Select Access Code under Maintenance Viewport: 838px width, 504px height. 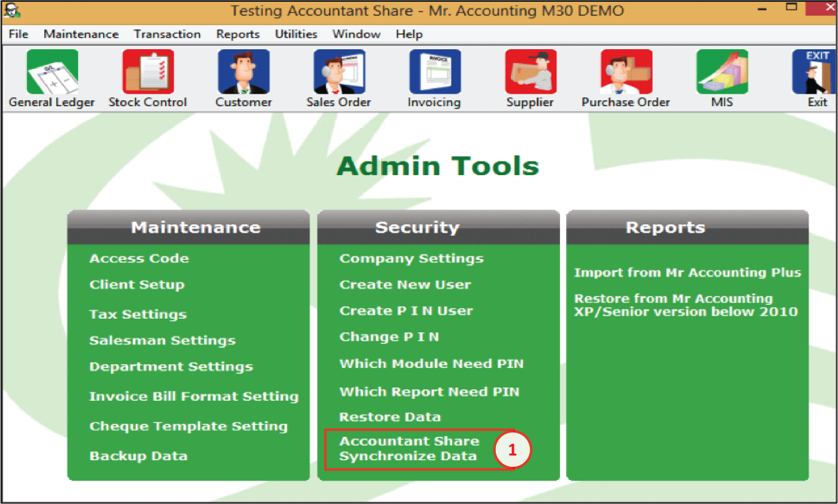[x=139, y=259]
